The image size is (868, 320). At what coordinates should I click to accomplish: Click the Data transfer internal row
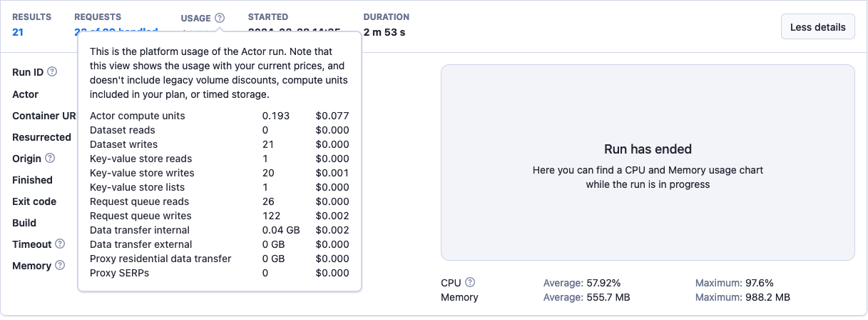(x=219, y=230)
